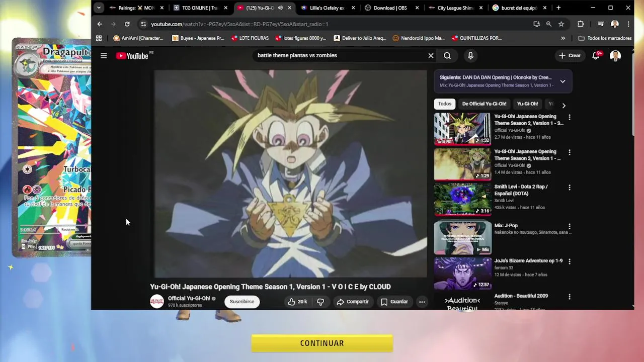The height and width of the screenshot is (362, 644).
Task: Expand the Siguiente mix playlist panel
Action: 562,81
